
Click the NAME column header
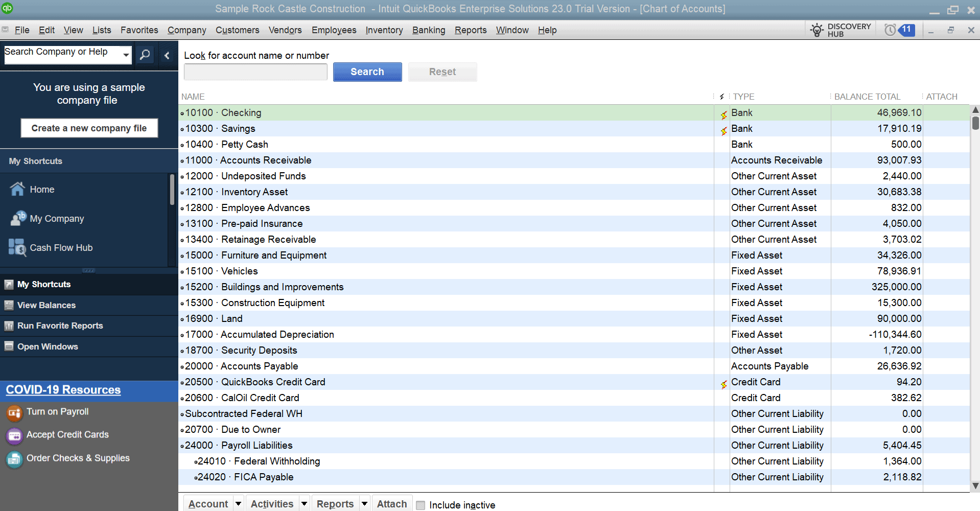[193, 97]
